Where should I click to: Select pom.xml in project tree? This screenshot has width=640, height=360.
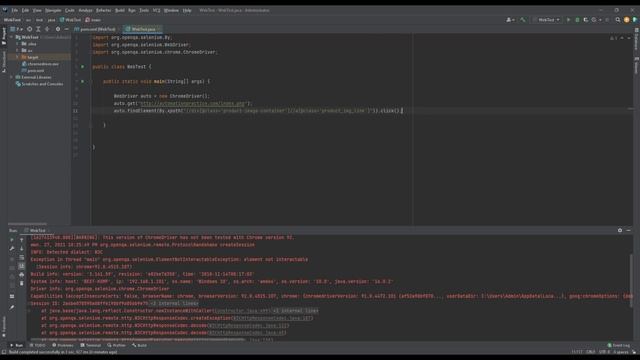point(33,71)
